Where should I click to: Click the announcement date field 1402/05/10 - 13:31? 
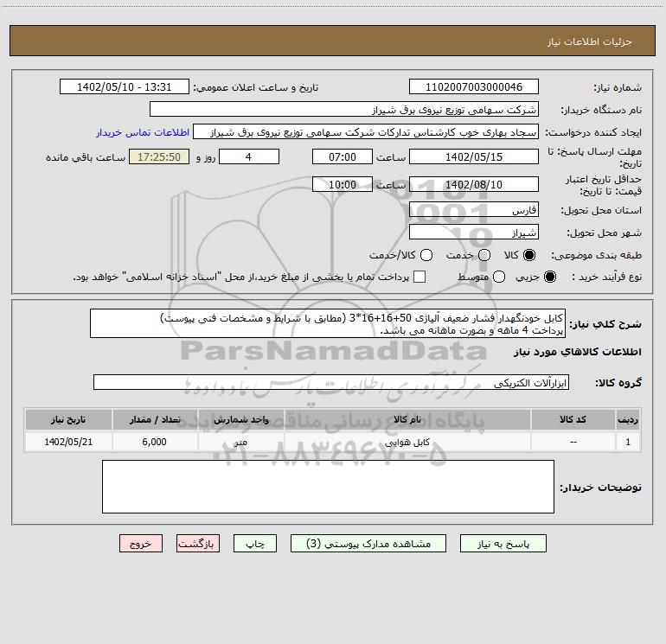124,87
